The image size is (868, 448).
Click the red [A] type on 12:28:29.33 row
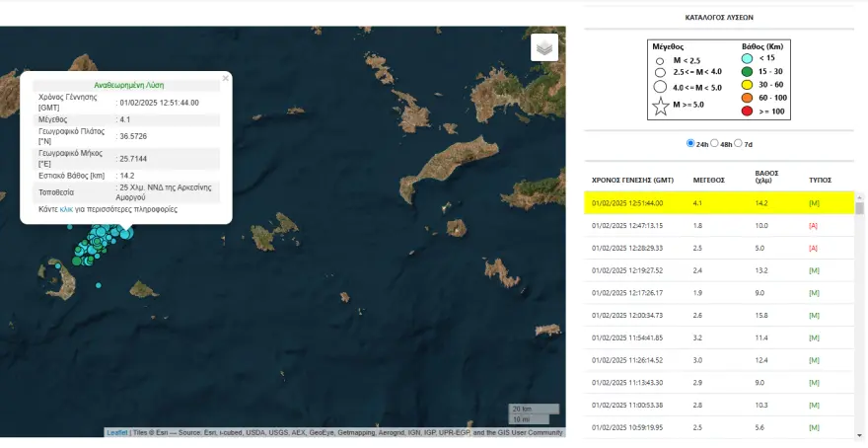[x=813, y=248]
